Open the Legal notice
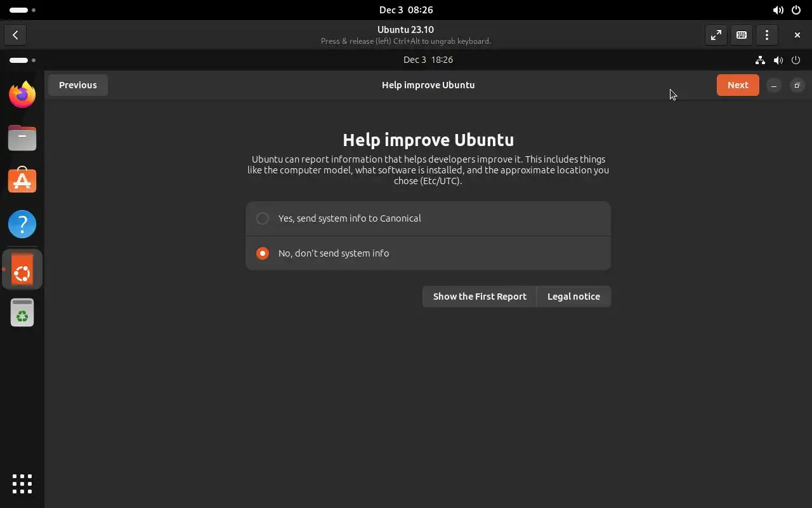Viewport: 812px width, 508px height. coord(573,297)
